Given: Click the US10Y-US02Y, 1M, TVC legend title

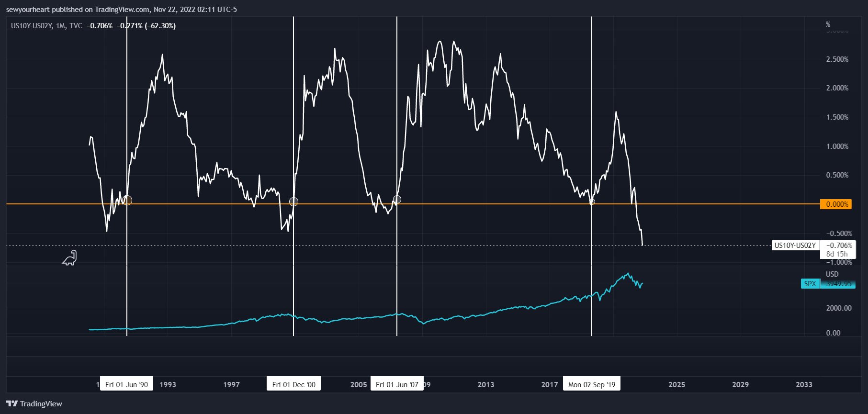Looking at the screenshot, I should 46,26.
